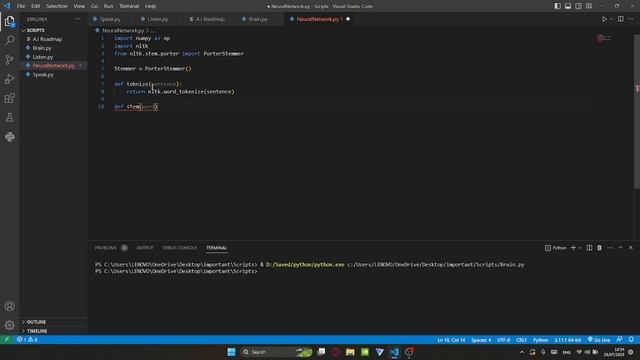Open File Explorer from taskbar
This screenshot has height=360, width=640.
(350, 352)
